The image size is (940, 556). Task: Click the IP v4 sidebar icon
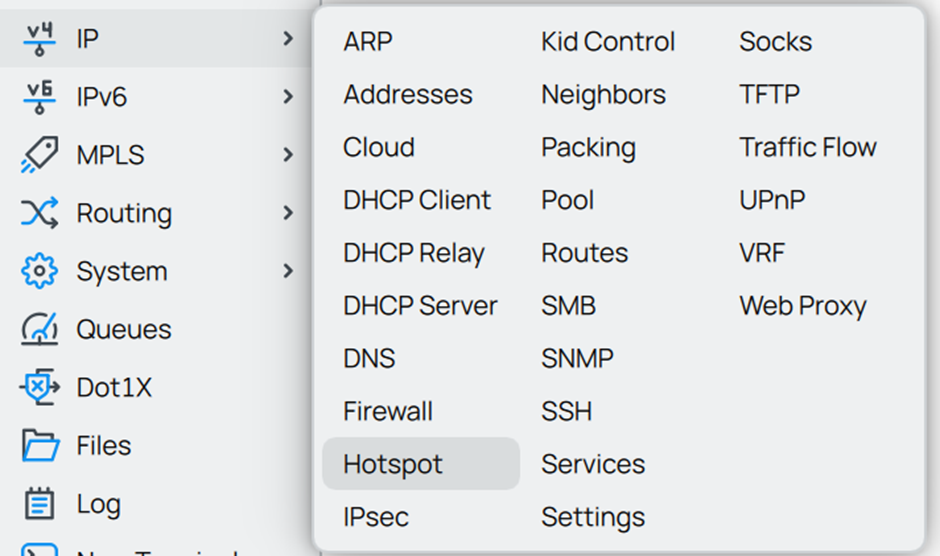(40, 39)
